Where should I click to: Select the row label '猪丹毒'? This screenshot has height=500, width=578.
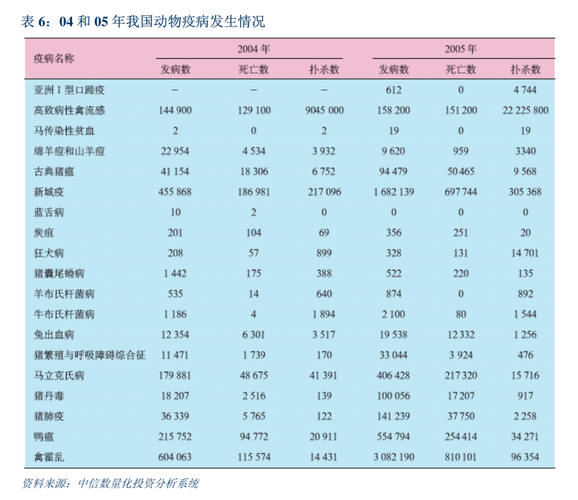coord(49,396)
